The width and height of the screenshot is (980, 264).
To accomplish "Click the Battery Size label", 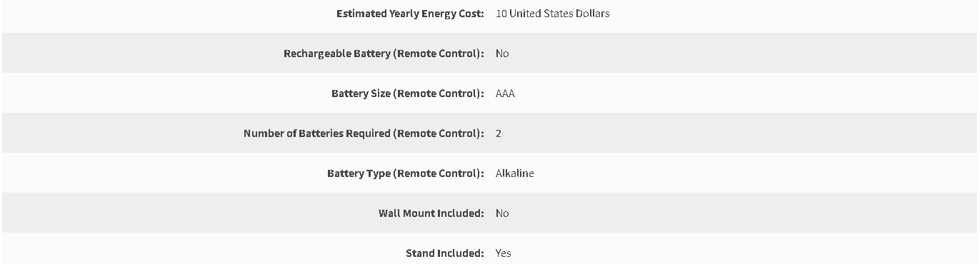I will point(408,93).
